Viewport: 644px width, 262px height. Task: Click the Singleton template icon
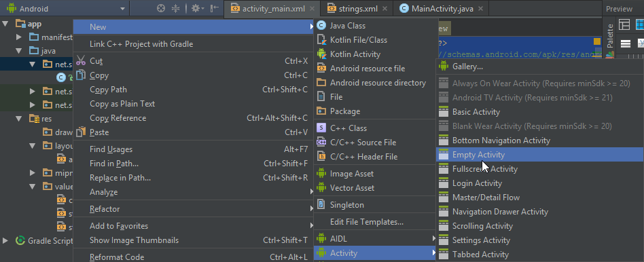click(321, 204)
